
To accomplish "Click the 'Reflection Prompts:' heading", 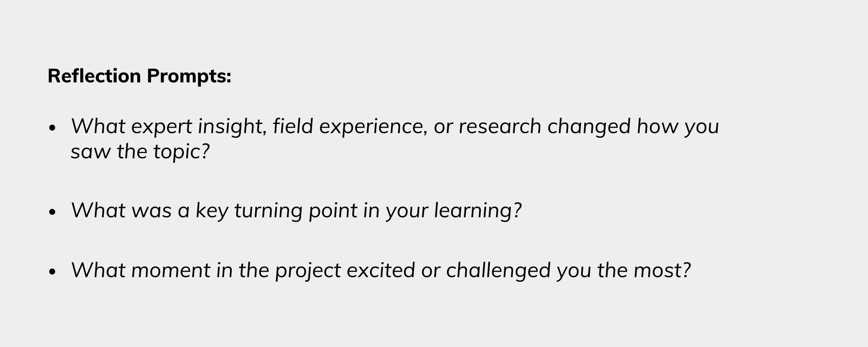I will 139,76.
